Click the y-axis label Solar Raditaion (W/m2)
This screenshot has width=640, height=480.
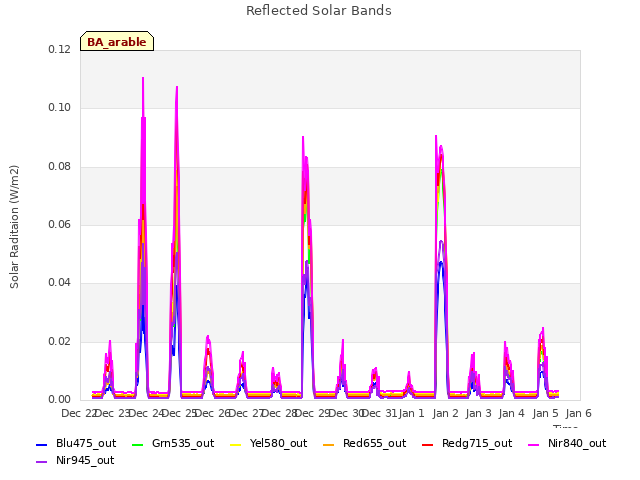pos(14,227)
